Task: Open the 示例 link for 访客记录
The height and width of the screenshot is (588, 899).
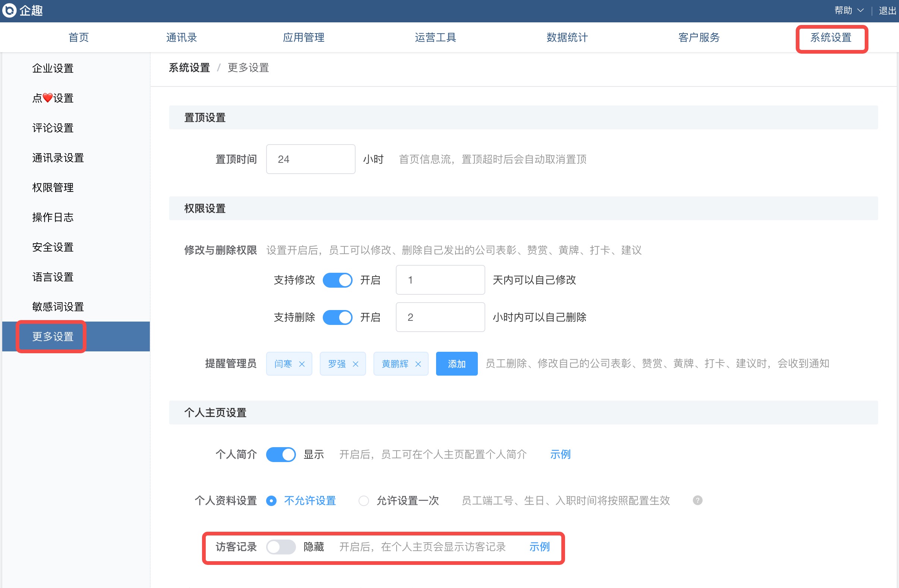Action: 539,547
